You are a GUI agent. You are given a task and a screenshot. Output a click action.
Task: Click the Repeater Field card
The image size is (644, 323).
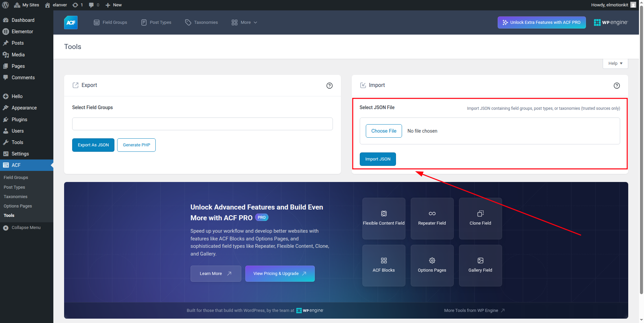(432, 219)
